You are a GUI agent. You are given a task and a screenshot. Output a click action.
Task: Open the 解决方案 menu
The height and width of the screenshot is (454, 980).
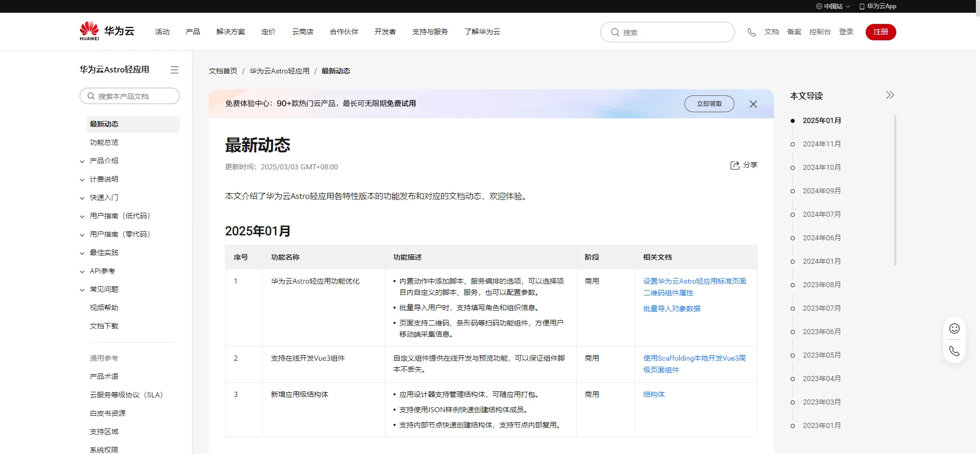click(231, 32)
